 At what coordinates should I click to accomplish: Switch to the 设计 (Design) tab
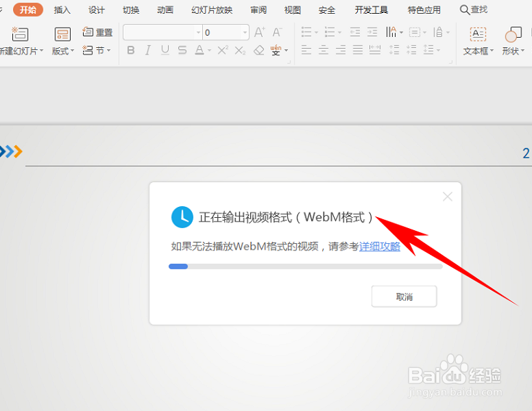(x=97, y=10)
